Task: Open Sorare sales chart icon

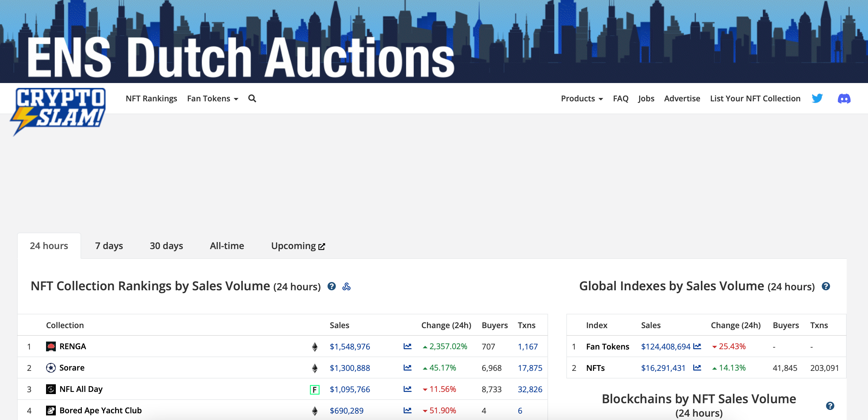Action: coord(407,367)
